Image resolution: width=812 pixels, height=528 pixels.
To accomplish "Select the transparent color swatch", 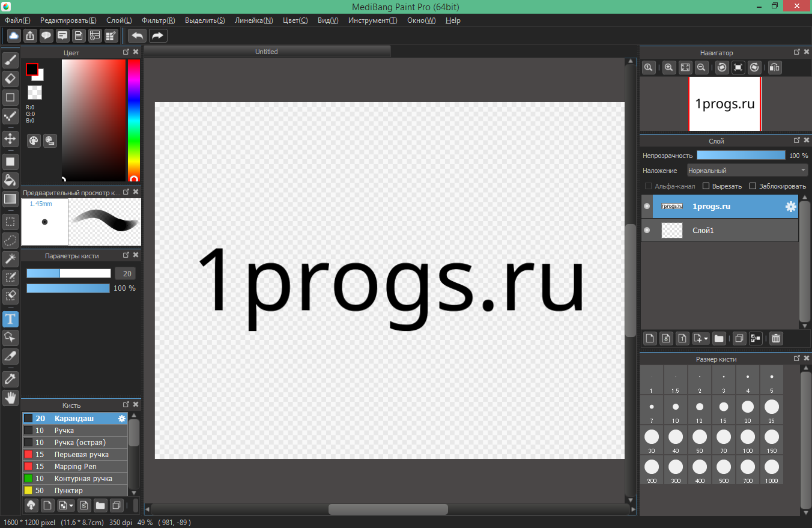I will (35, 93).
